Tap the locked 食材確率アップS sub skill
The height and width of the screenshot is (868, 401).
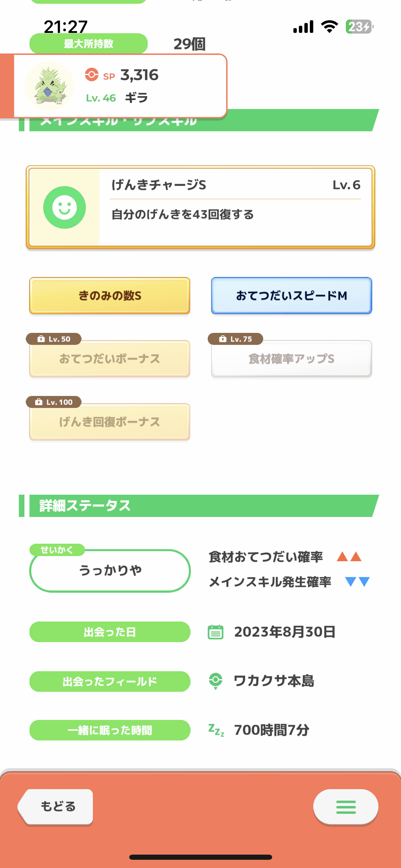point(291,359)
